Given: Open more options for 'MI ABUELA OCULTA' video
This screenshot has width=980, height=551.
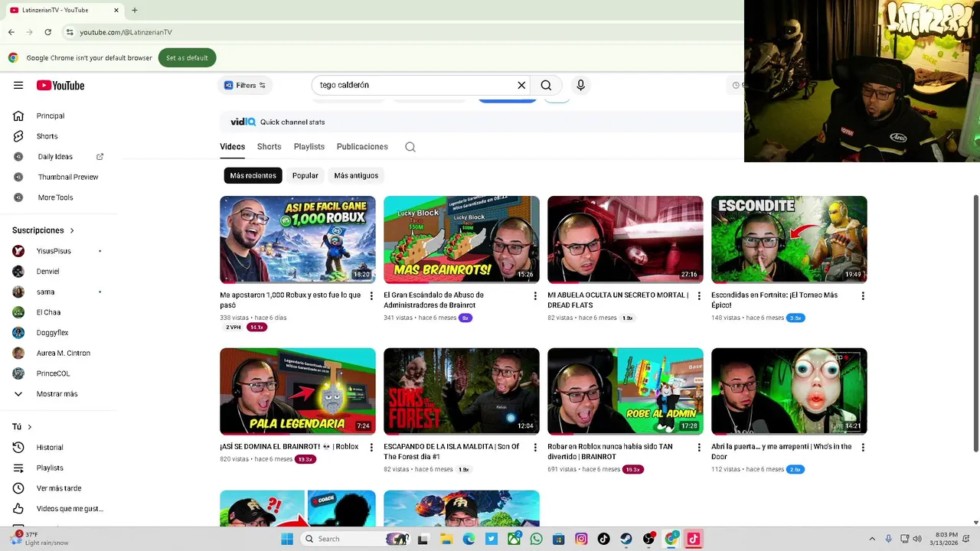Looking at the screenshot, I should click(x=699, y=296).
